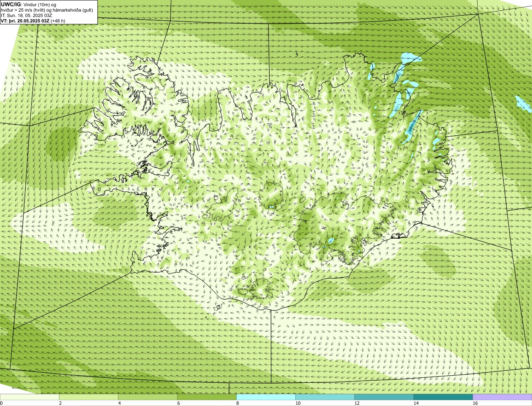Viewport: 532px width, 406px height.
Task: Click the pale cyan 8–10 m/s swatch
Action: click(266, 397)
